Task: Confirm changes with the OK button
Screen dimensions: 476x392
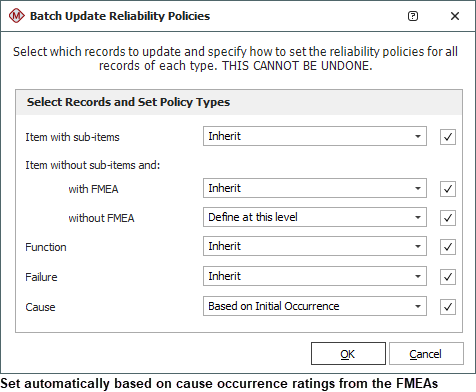Action: point(348,354)
